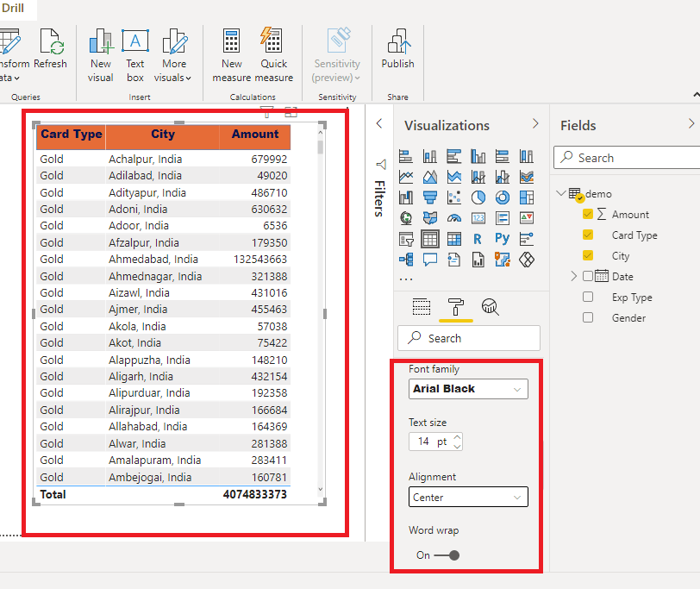Open the Alignment dropdown set to Center
Screen dimensions: 700x589
(x=468, y=498)
